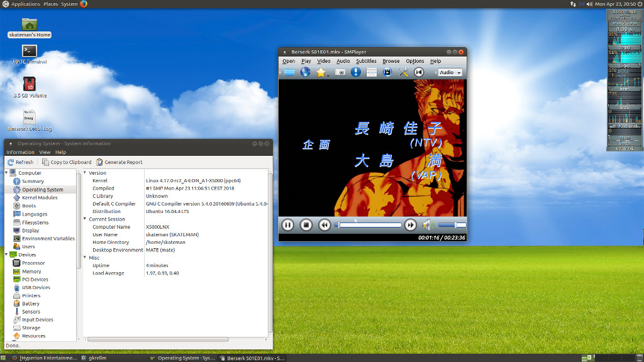Select Resources in the sidebar tree
This screenshot has height=362, width=644.
tap(34, 336)
